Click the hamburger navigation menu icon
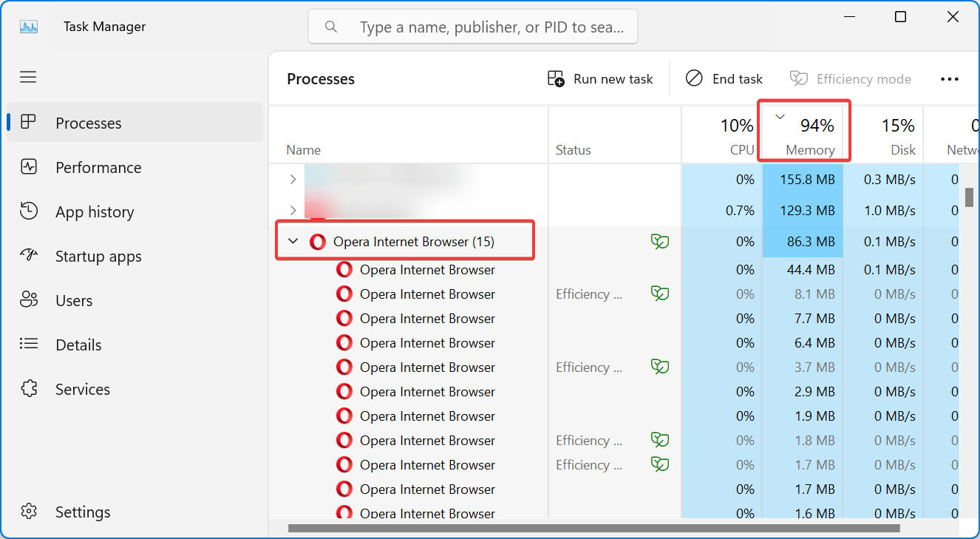 point(28,77)
